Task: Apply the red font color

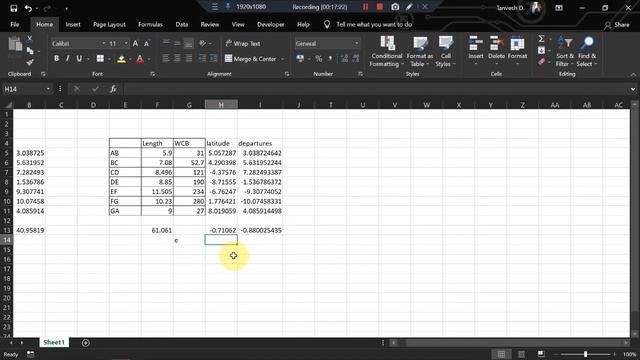Action: pyautogui.click(x=140, y=59)
